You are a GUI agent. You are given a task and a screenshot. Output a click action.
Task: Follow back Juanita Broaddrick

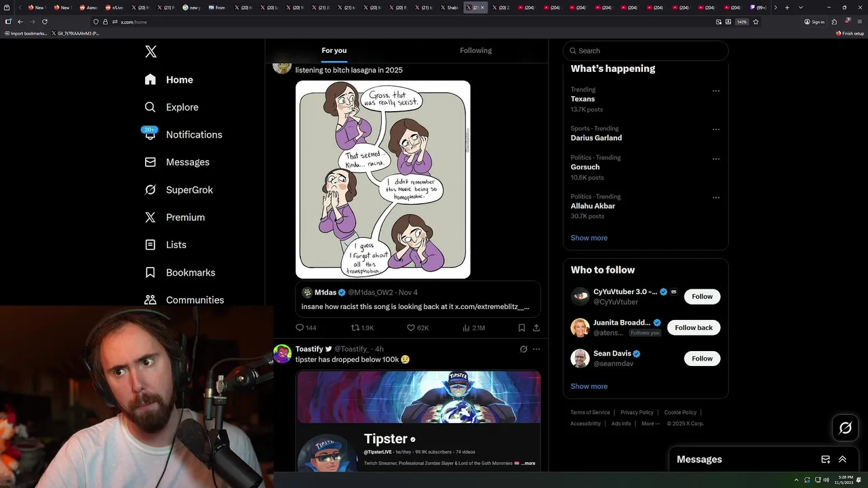(x=694, y=327)
